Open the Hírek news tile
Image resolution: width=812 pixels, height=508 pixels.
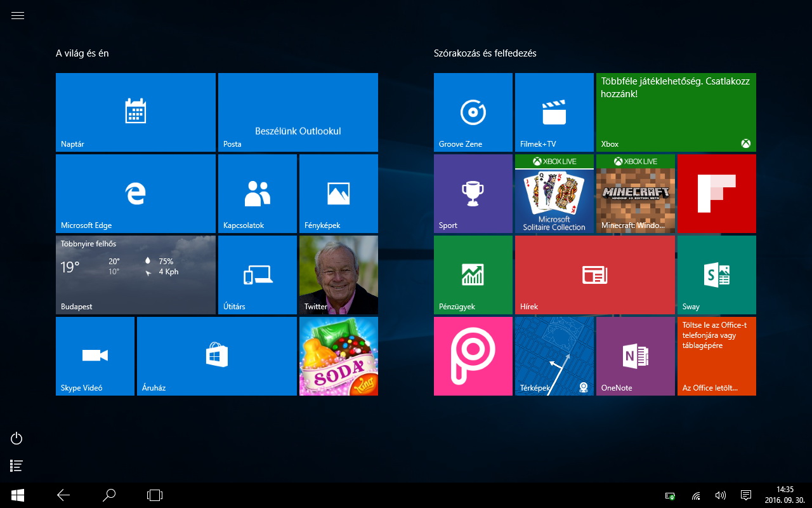[595, 275]
